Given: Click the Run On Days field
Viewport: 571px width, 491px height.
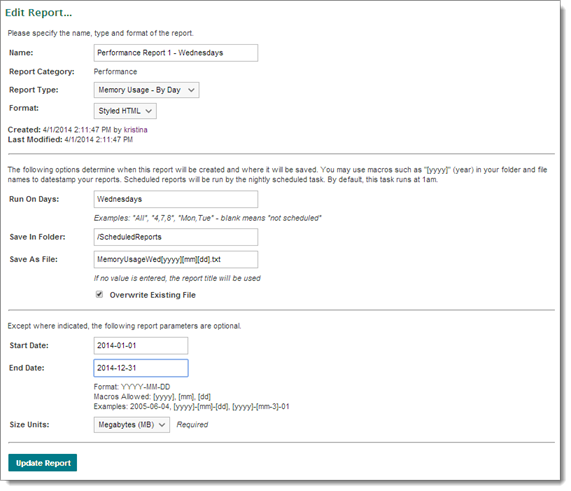Looking at the screenshot, I should 176,199.
